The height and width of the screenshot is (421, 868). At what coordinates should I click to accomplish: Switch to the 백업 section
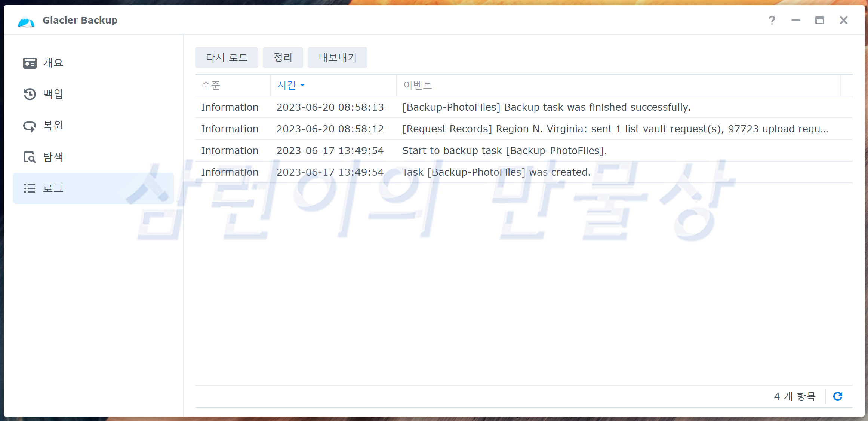click(x=53, y=94)
